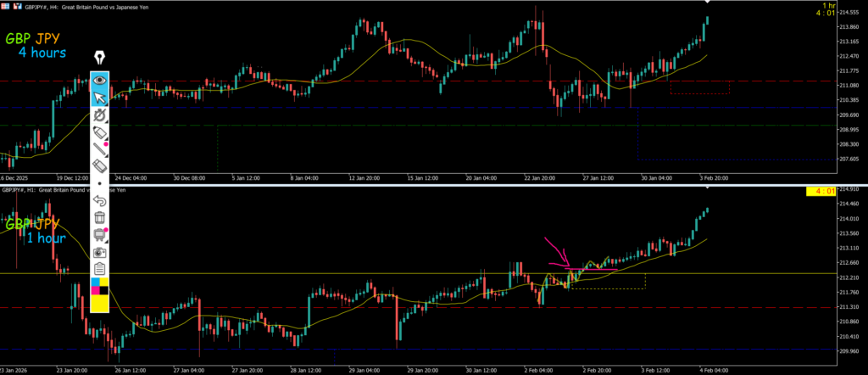
Task: Open the four-color palette swatch
Action: [100, 284]
